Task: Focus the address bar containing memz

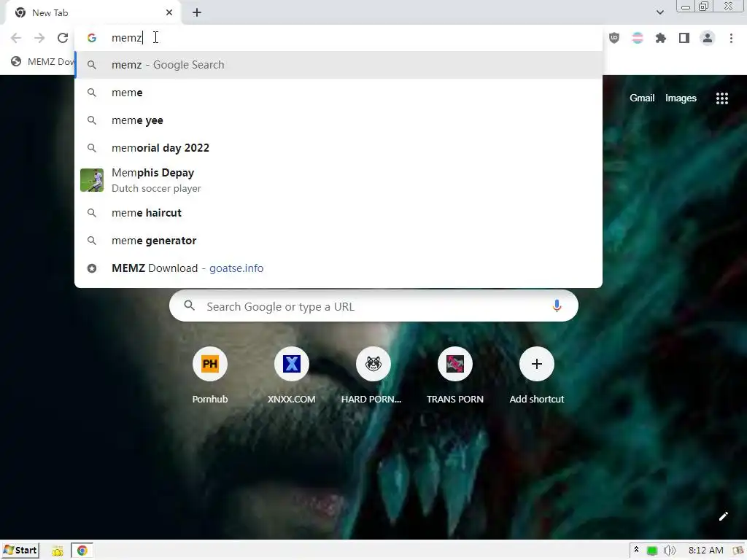Action: pos(338,38)
